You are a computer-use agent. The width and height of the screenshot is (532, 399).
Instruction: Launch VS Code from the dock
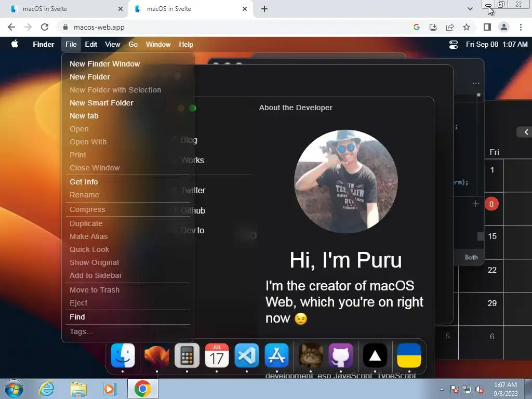[x=247, y=355]
